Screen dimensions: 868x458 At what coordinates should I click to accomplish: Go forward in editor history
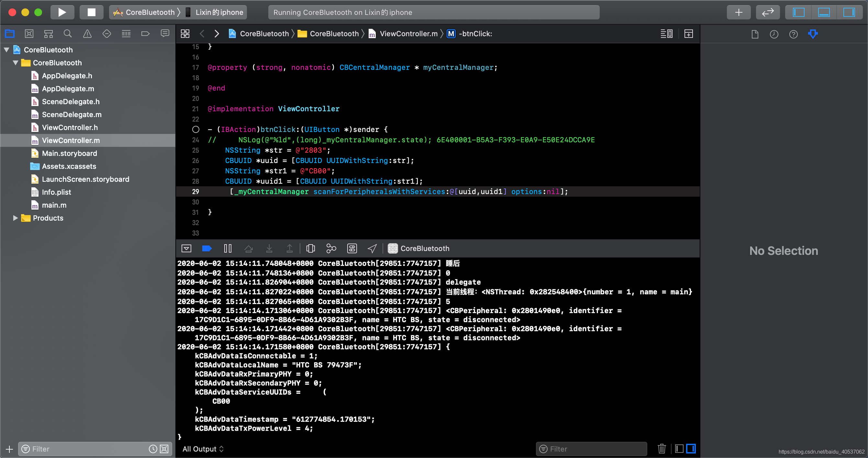(x=217, y=34)
